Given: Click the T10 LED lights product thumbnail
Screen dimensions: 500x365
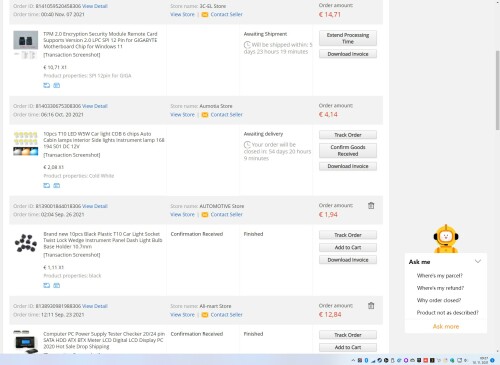Looking at the screenshot, I should pos(26,143).
